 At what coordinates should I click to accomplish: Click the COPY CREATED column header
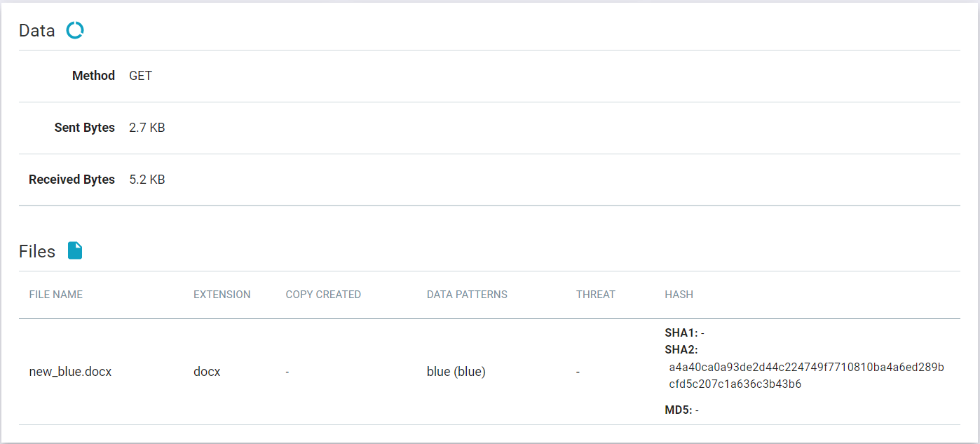(x=323, y=294)
